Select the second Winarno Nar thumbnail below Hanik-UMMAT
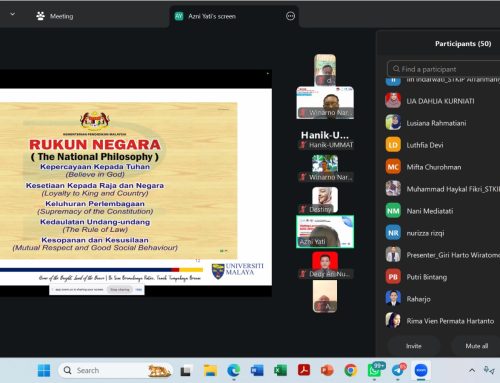 [x=325, y=168]
